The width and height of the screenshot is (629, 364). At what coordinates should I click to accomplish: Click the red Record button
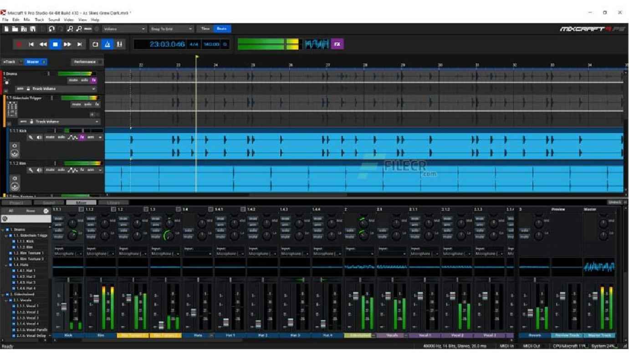[x=20, y=44]
